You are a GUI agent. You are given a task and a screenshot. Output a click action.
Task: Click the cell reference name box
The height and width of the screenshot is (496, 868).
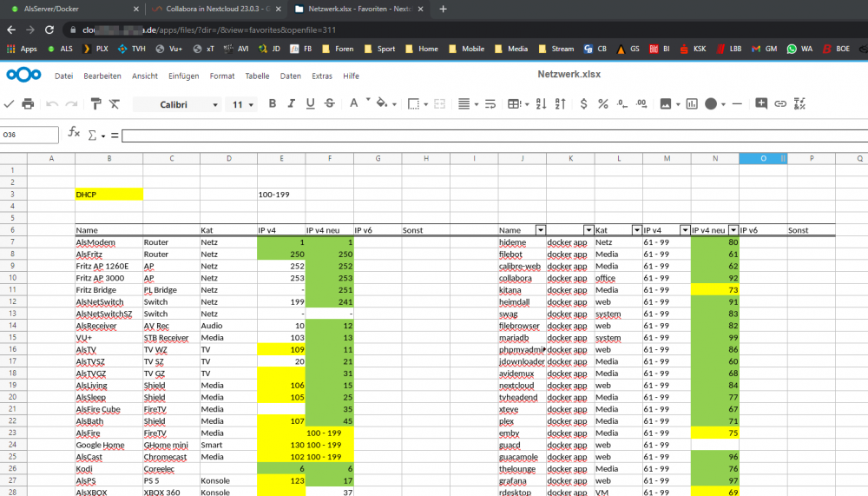[x=30, y=135]
